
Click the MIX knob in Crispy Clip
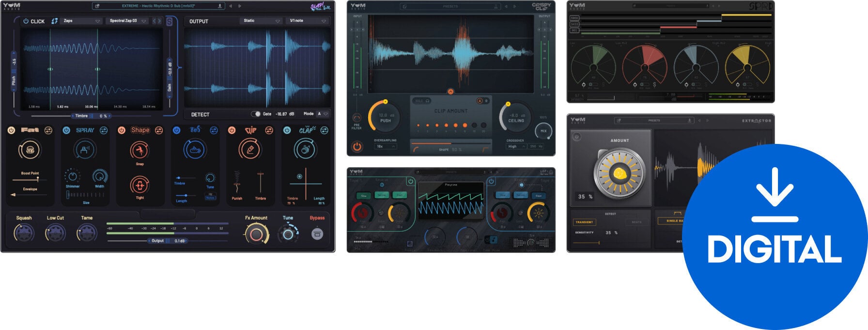click(543, 131)
